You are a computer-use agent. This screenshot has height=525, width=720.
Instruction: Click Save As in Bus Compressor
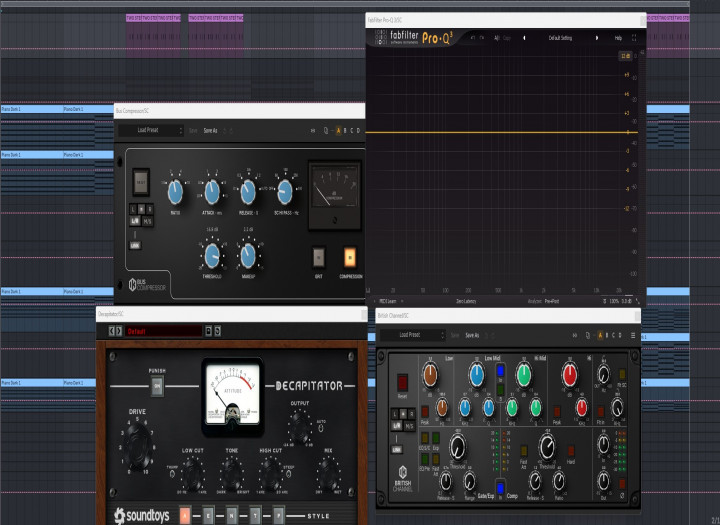click(210, 131)
